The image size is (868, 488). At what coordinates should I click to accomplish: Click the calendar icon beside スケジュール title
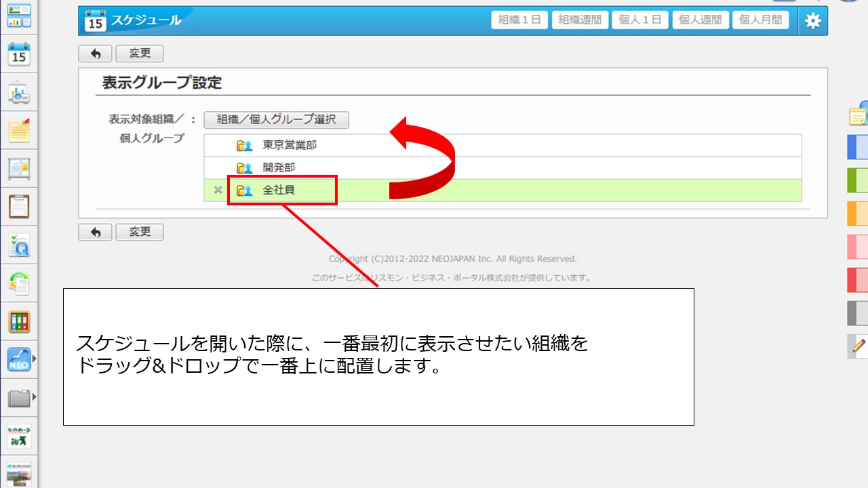click(x=96, y=20)
